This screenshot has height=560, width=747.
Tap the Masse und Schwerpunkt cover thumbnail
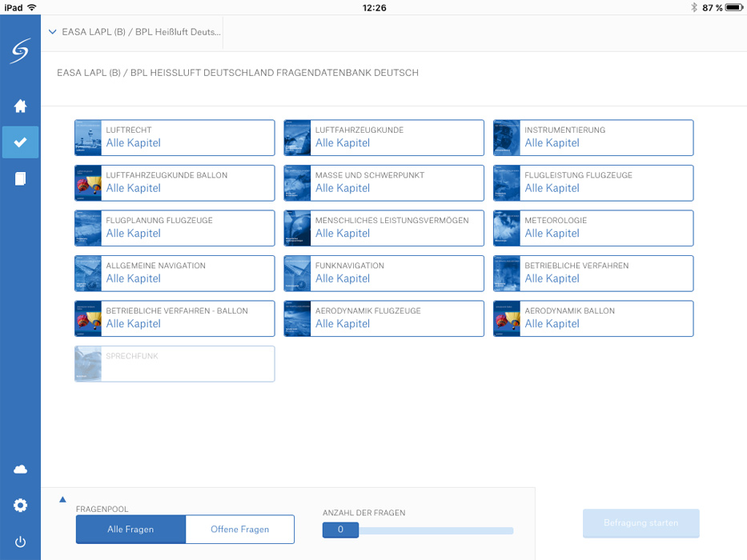(x=297, y=183)
